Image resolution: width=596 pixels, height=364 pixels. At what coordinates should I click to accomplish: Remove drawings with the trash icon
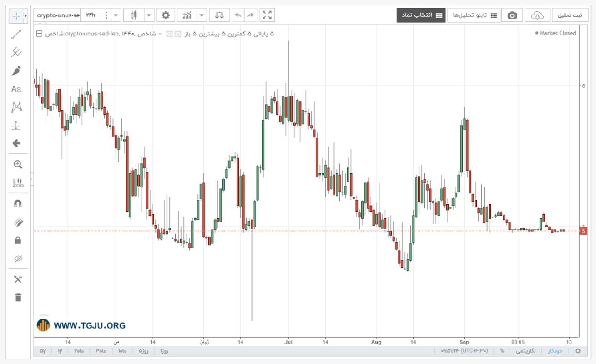pos(18,298)
